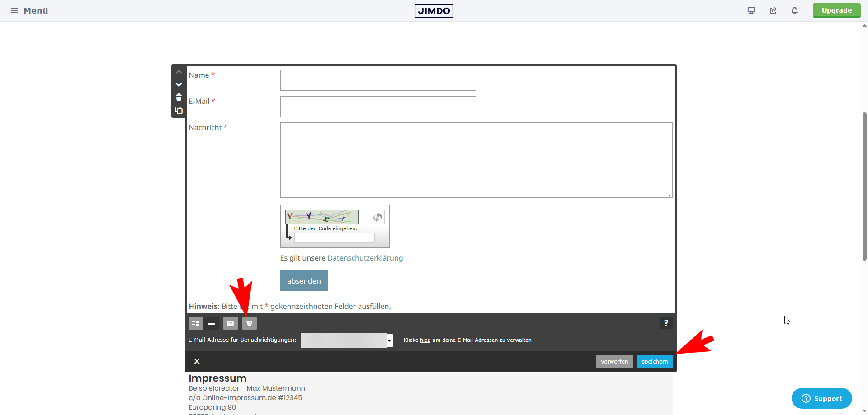Open the desktop preview mode icon
Screen dimensions: 868x415
(751, 10)
